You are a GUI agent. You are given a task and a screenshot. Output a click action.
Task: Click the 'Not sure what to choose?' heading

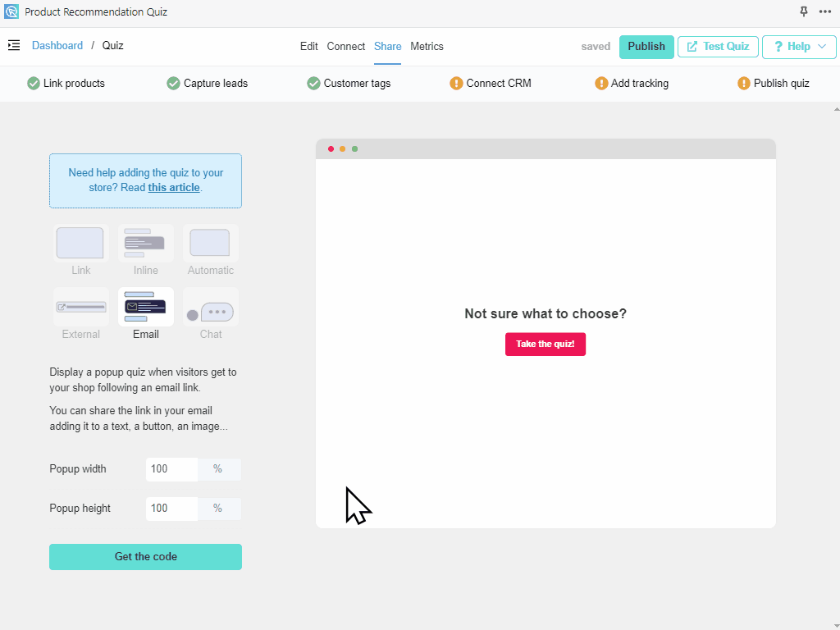(x=546, y=314)
